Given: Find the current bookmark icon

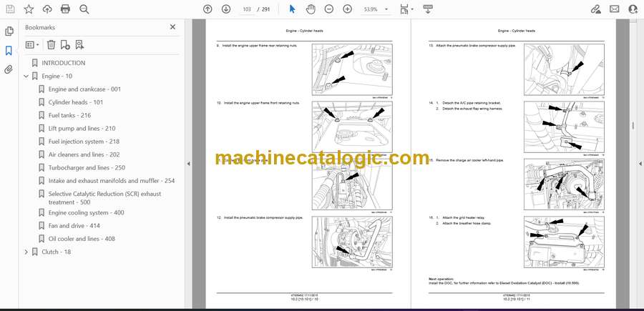Looking at the screenshot, I should pyautogui.click(x=79, y=45).
